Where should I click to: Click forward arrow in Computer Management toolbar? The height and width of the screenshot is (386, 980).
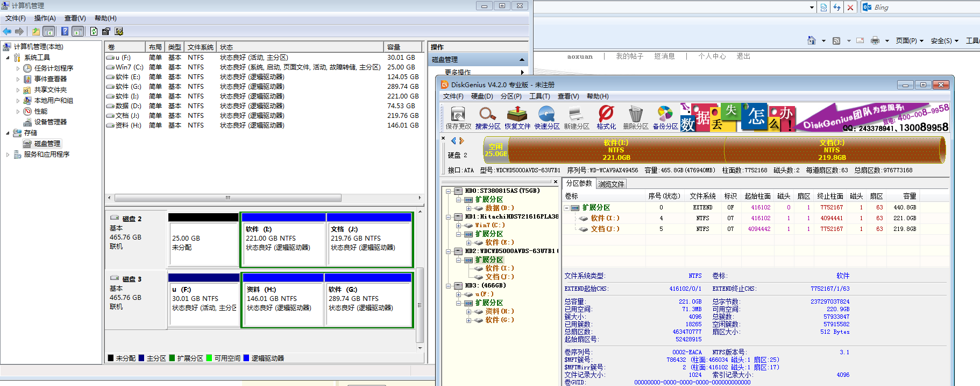click(19, 31)
